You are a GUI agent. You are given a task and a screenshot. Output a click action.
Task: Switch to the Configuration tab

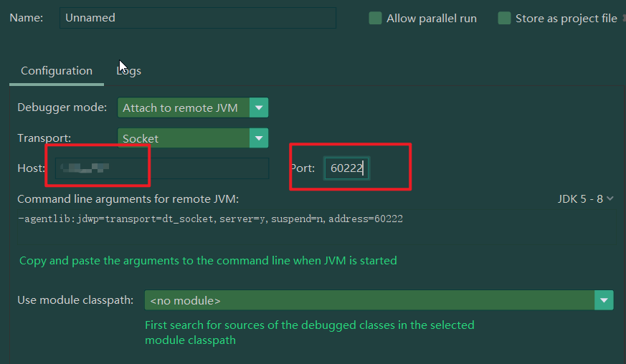click(57, 71)
